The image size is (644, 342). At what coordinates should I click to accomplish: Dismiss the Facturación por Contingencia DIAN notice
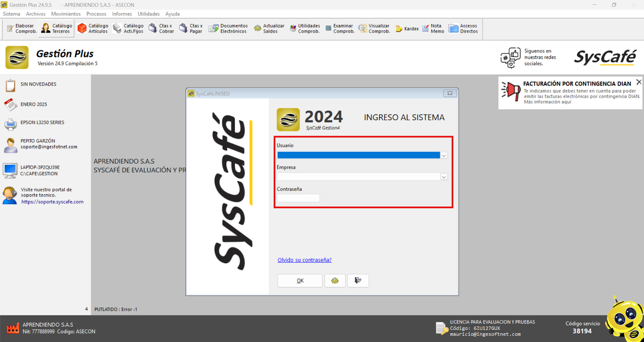[638, 82]
